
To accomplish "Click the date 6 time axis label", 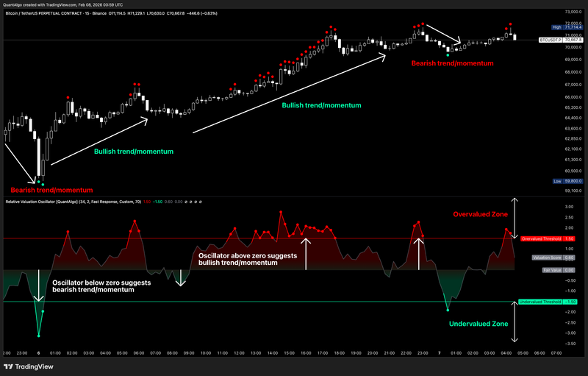I will coord(39,353).
